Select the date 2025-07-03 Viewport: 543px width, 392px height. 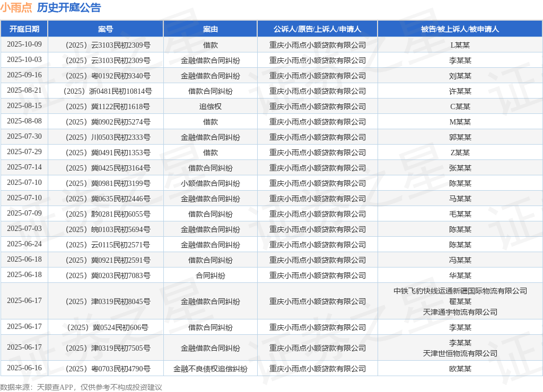pos(24,229)
